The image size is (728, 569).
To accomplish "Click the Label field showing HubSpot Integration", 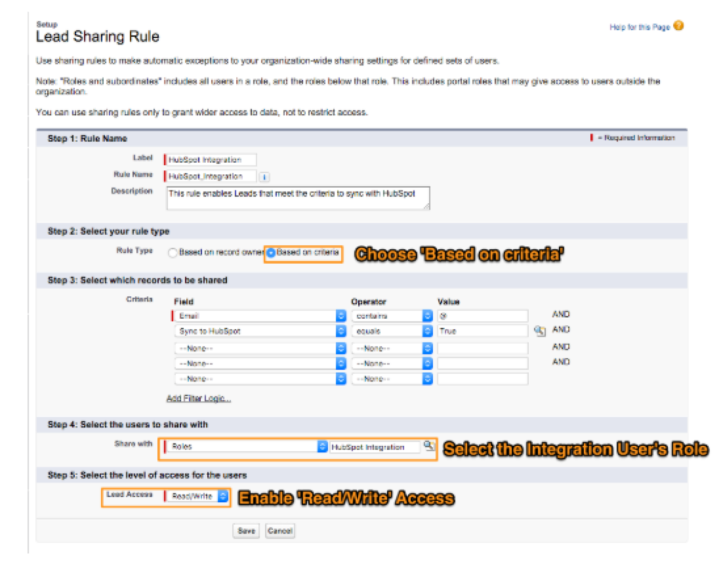I will coord(212,160).
